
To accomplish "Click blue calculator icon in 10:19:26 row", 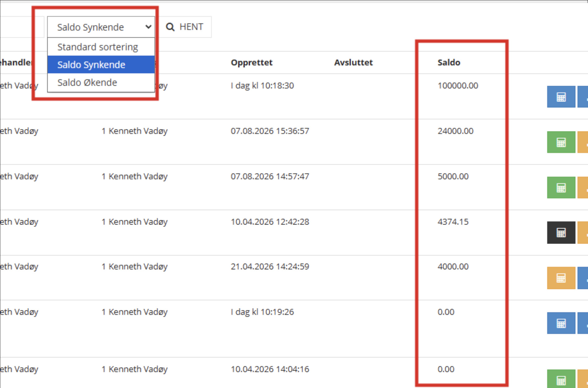I will click(x=561, y=323).
